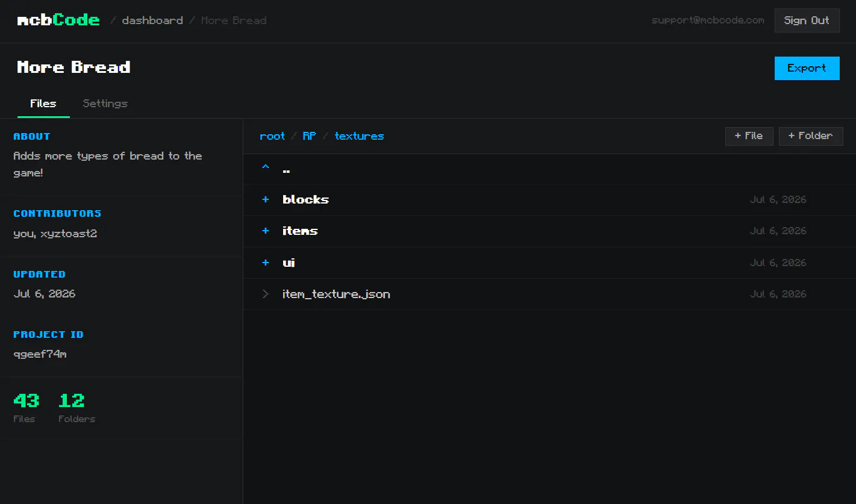Click the '12' folders count
The height and width of the screenshot is (504, 856).
tap(71, 400)
